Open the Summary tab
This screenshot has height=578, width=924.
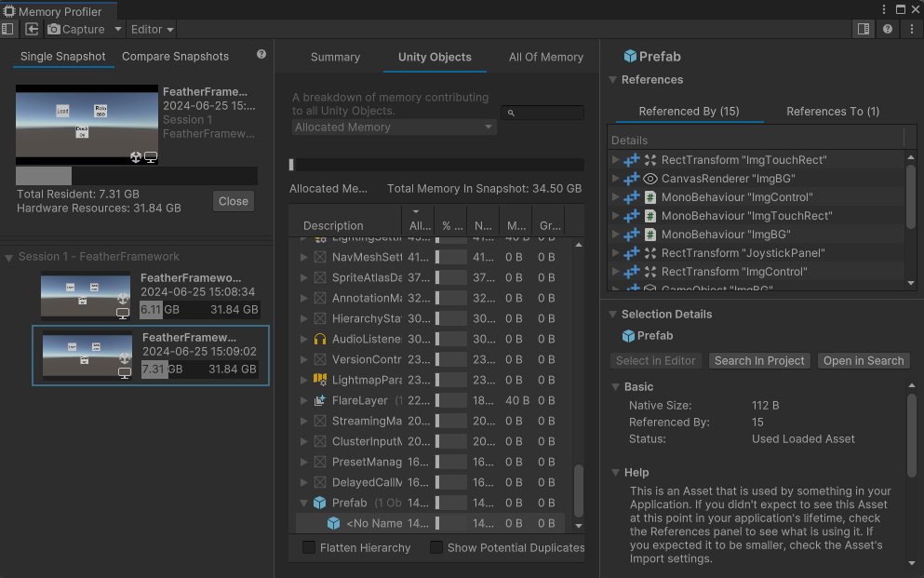(335, 57)
